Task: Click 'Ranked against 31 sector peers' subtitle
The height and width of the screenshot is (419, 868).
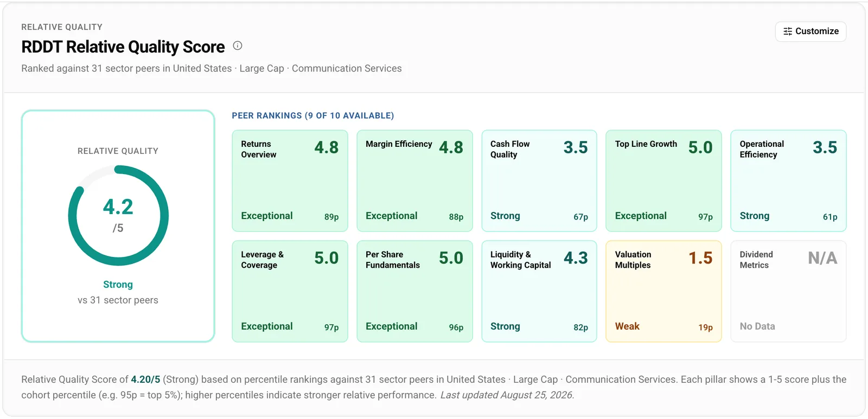Action: pyautogui.click(x=212, y=68)
